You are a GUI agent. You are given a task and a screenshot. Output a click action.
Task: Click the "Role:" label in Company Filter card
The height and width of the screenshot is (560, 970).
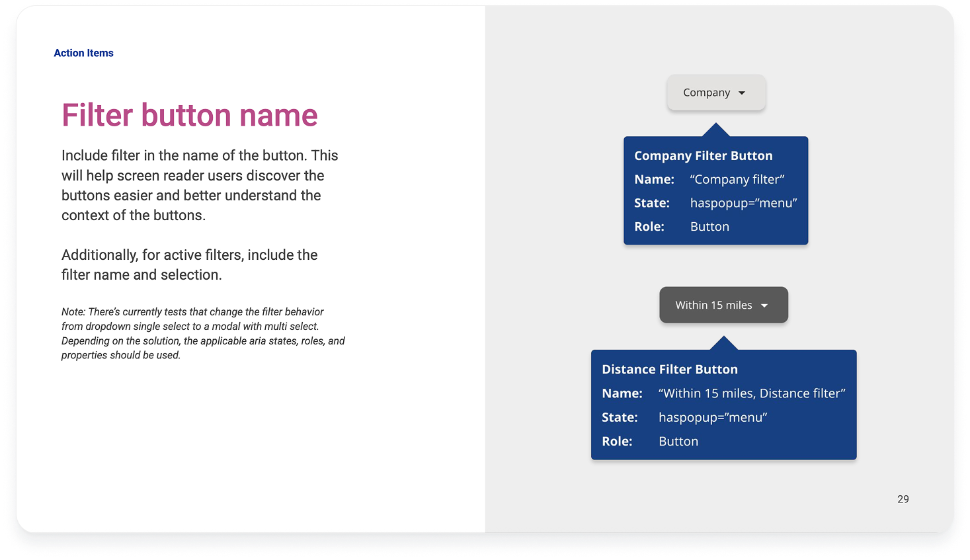pyautogui.click(x=649, y=227)
